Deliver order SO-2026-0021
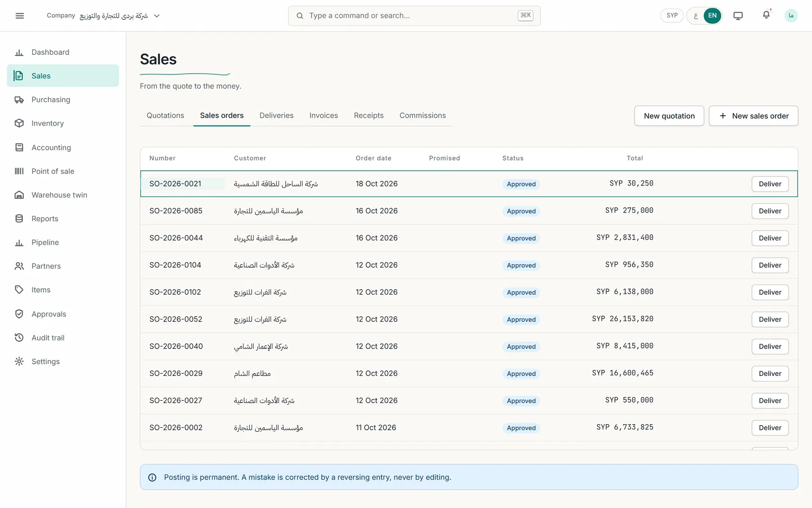The image size is (812, 508). coord(770,184)
